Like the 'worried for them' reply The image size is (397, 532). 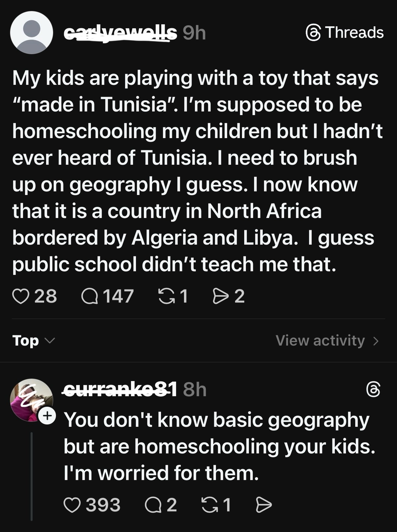(72, 505)
